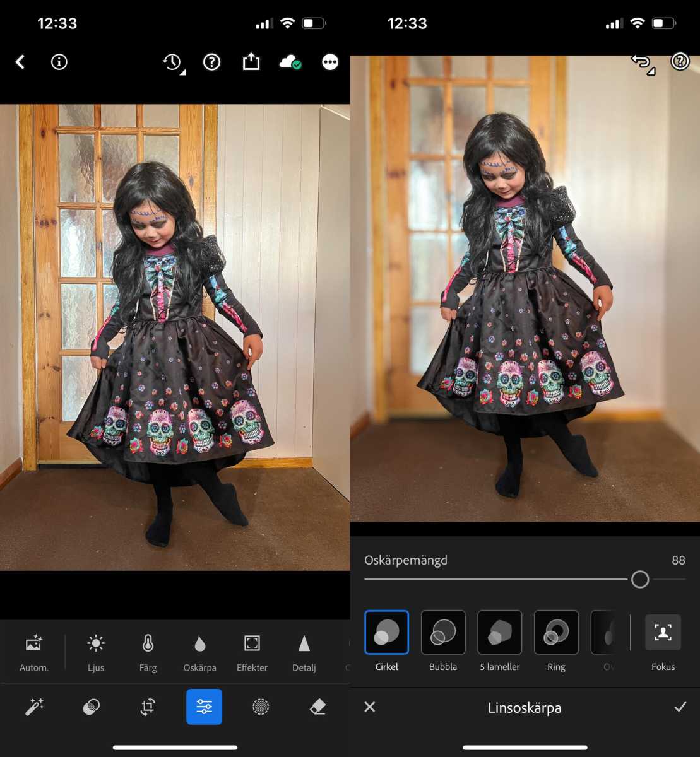The width and height of the screenshot is (700, 757).
Task: Tap the cloud sync status icon
Action: 290,62
